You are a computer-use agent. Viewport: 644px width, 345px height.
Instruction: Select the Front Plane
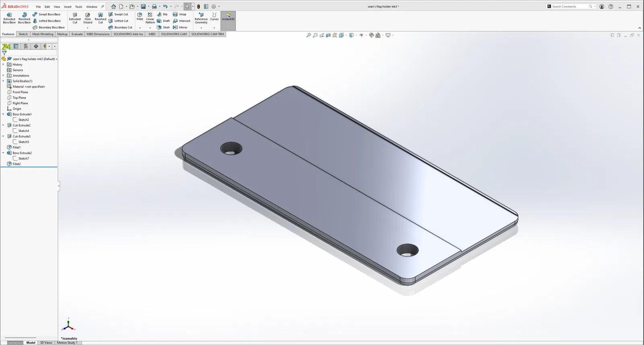[17, 92]
